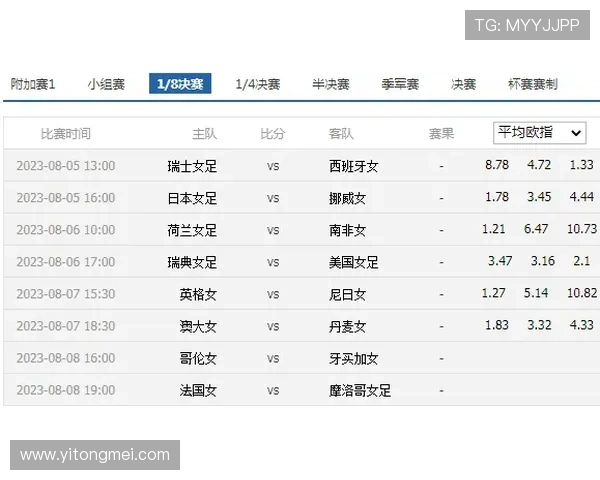The width and height of the screenshot is (600, 480).
Task: Click home win odds 1.78
Action: coord(497,197)
